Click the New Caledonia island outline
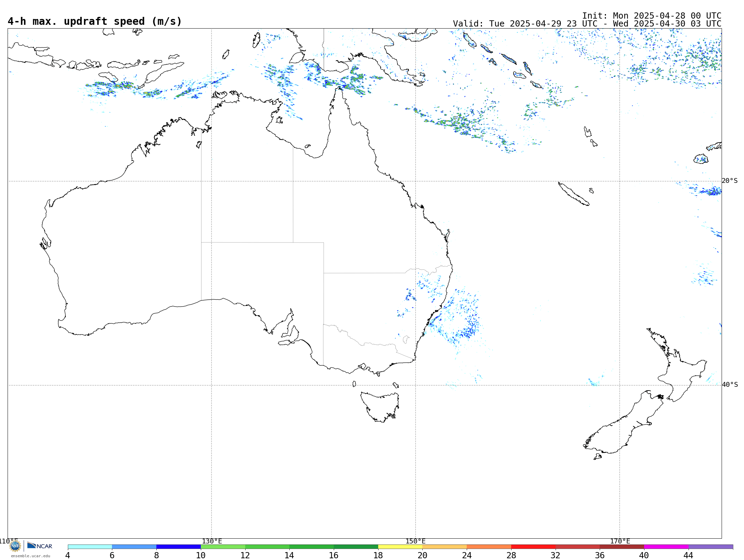 point(573,194)
